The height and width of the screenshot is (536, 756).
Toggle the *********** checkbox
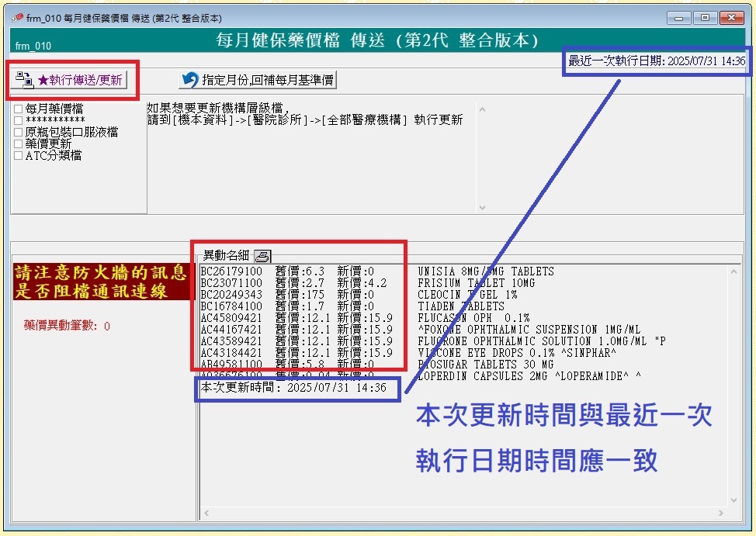click(x=19, y=120)
